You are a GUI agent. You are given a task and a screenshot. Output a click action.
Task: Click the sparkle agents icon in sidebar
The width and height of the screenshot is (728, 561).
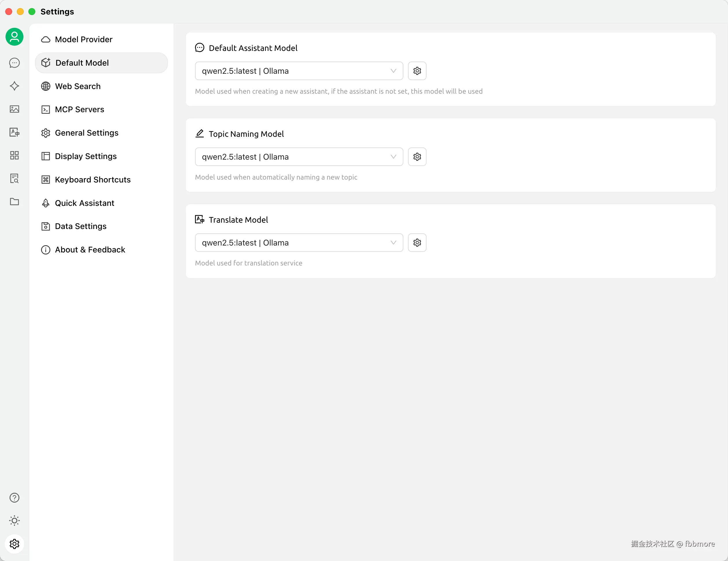(14, 86)
